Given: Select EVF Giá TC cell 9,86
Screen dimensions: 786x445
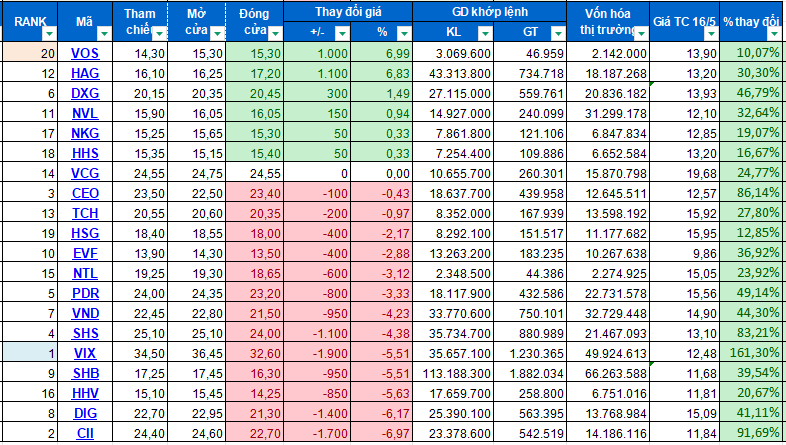Looking at the screenshot, I should click(x=684, y=253).
